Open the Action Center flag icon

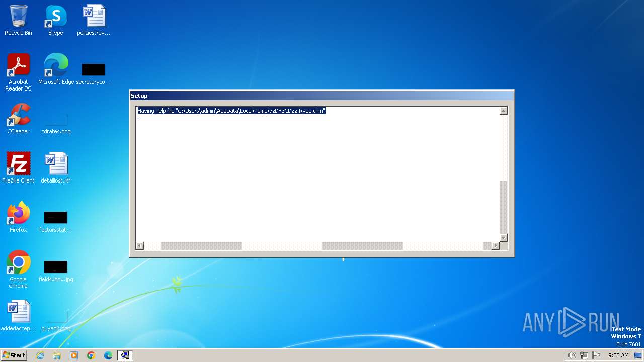click(x=596, y=355)
